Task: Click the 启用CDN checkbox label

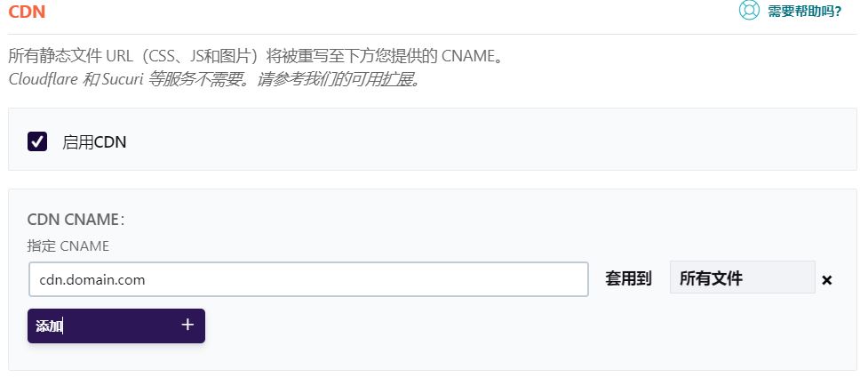Action: coord(94,141)
